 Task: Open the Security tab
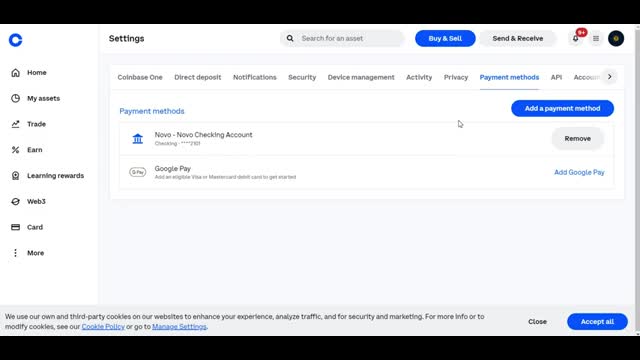point(302,77)
